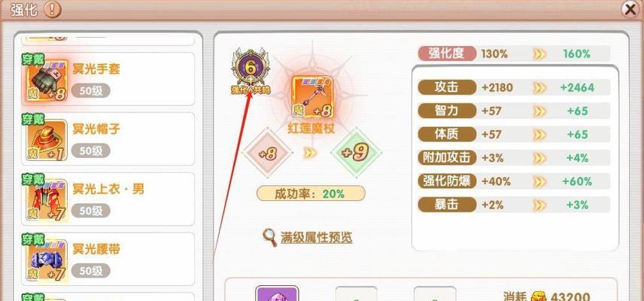Screen dimensions: 644x301
Task: Click the gold coin cost icon
Action: click(539, 296)
